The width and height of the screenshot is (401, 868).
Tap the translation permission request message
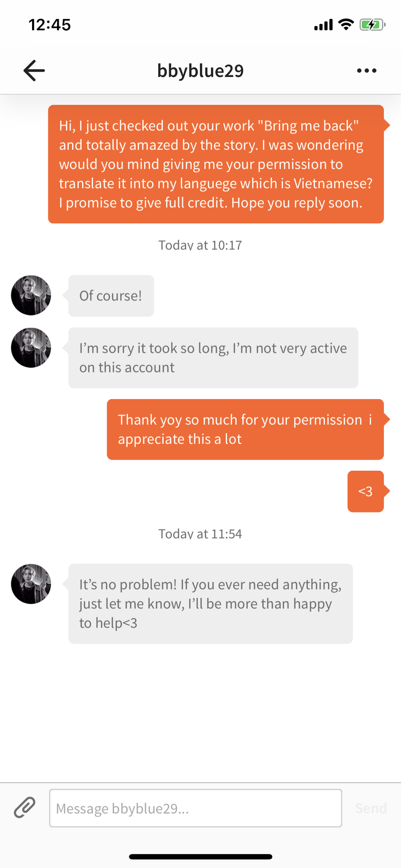pyautogui.click(x=216, y=164)
